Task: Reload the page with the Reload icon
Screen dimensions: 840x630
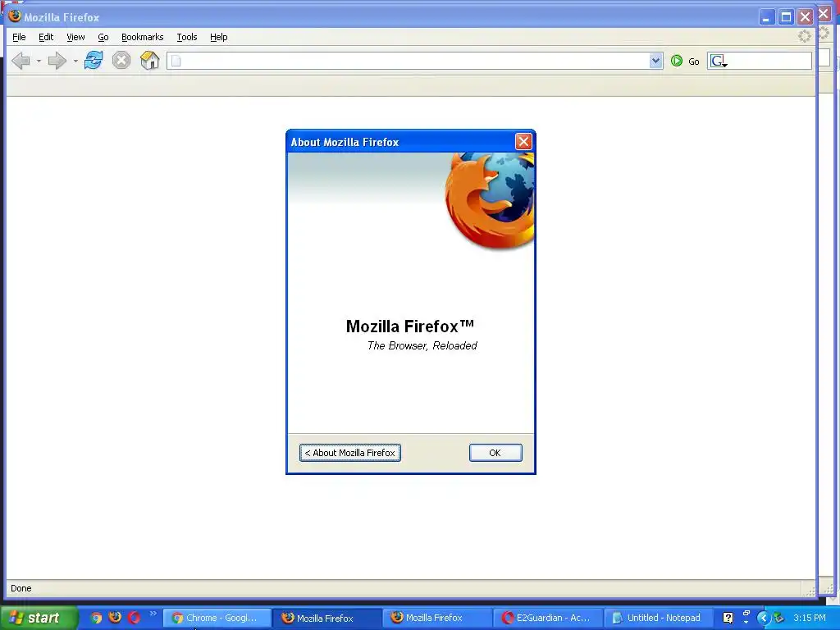Action: click(x=94, y=60)
